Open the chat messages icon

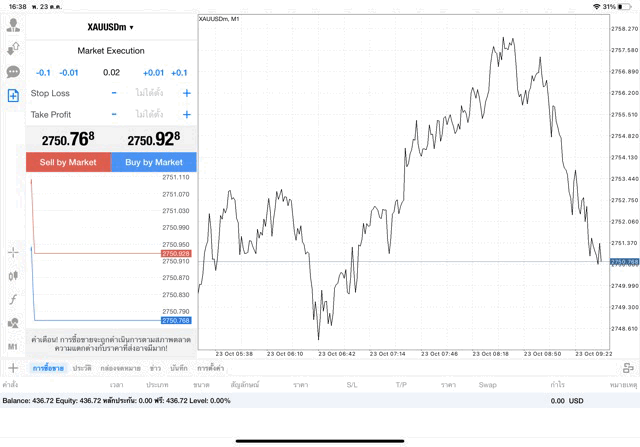tap(13, 72)
